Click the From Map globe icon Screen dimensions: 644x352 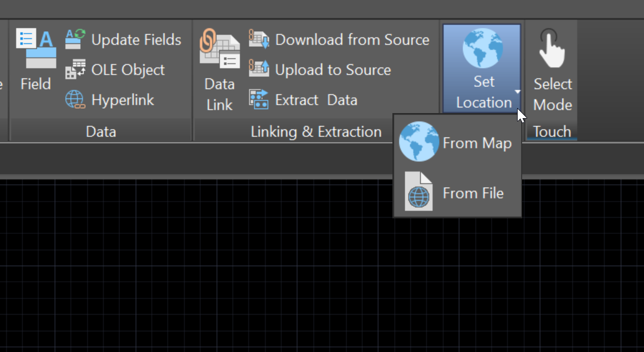point(418,141)
